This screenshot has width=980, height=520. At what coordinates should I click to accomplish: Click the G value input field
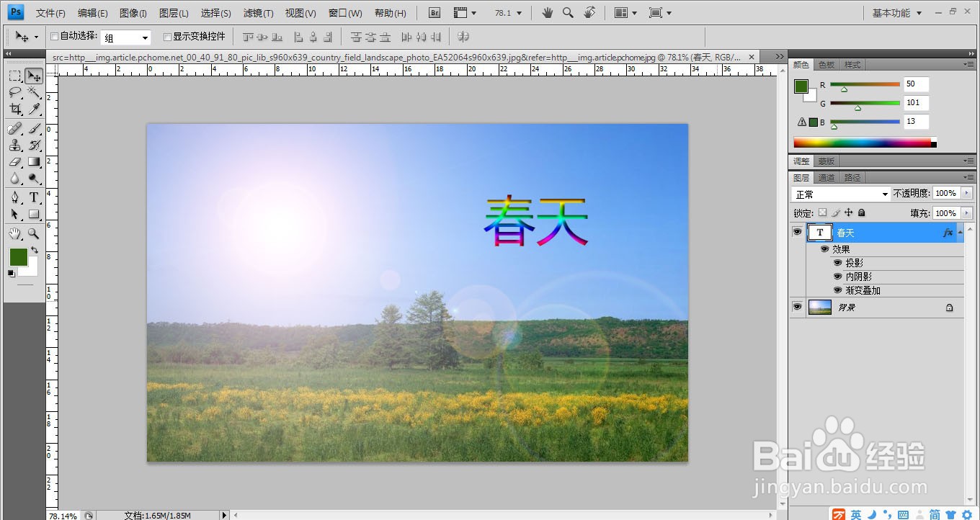coord(916,103)
